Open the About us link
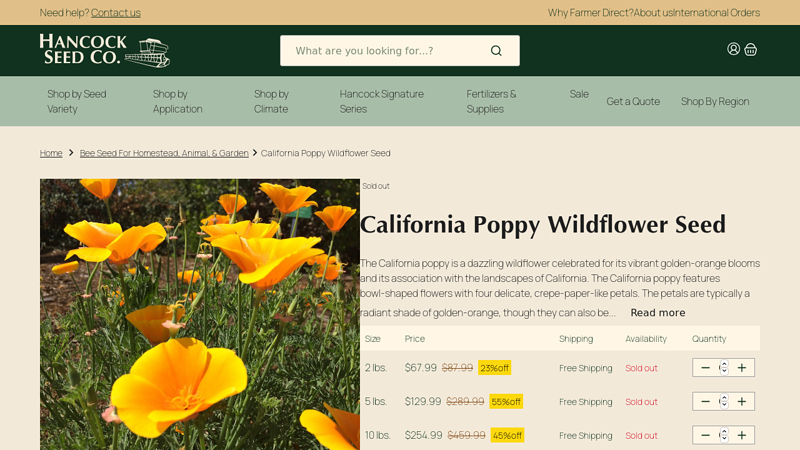This screenshot has width=800, height=450. (653, 13)
